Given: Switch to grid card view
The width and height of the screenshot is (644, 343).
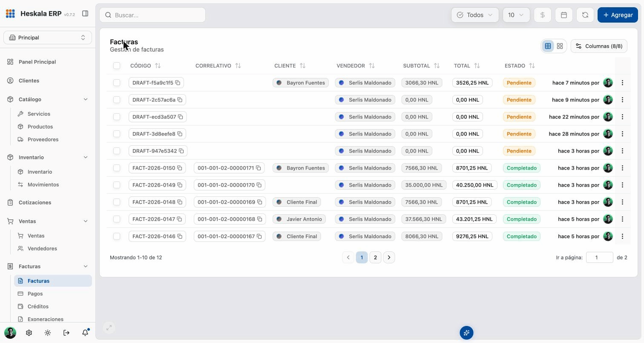Looking at the screenshot, I should click(560, 46).
